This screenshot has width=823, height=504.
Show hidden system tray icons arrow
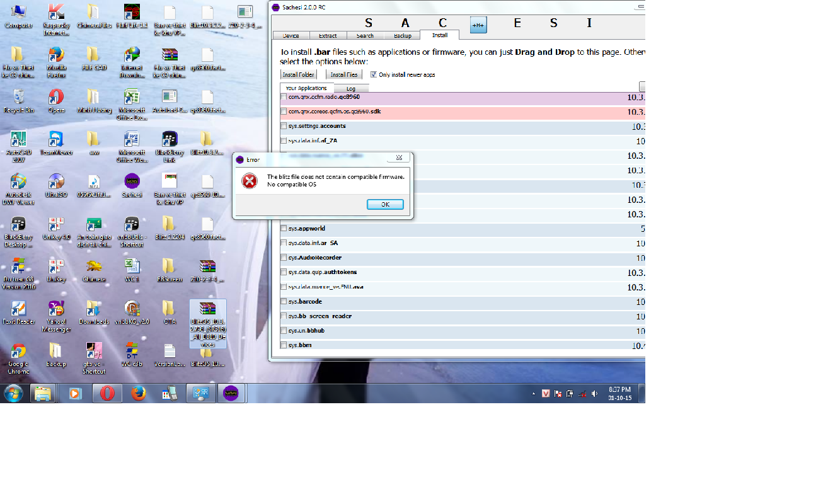point(534,394)
